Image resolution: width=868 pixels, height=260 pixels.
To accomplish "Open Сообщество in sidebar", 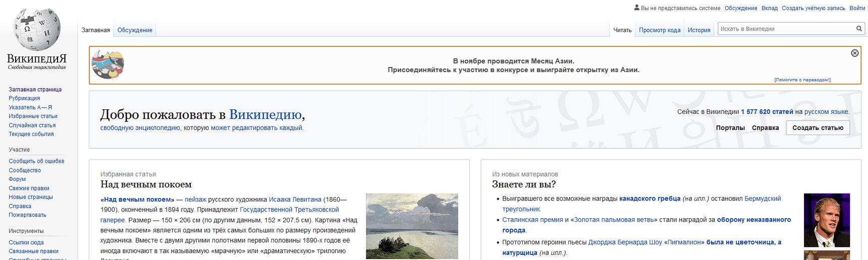I will coord(25,170).
